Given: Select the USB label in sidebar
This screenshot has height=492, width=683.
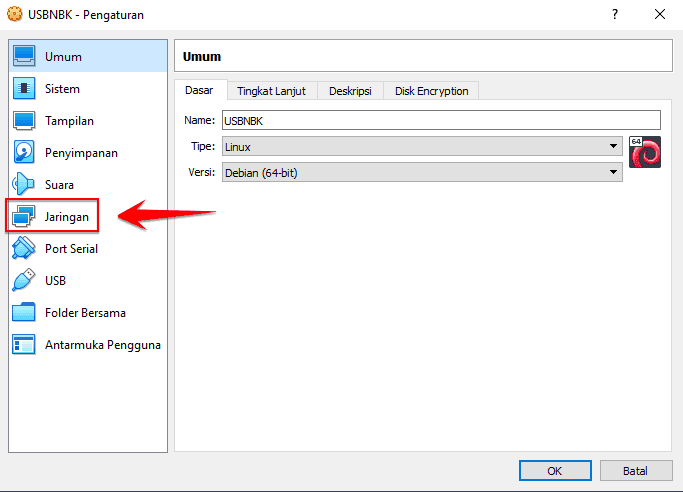Looking at the screenshot, I should pos(55,281).
